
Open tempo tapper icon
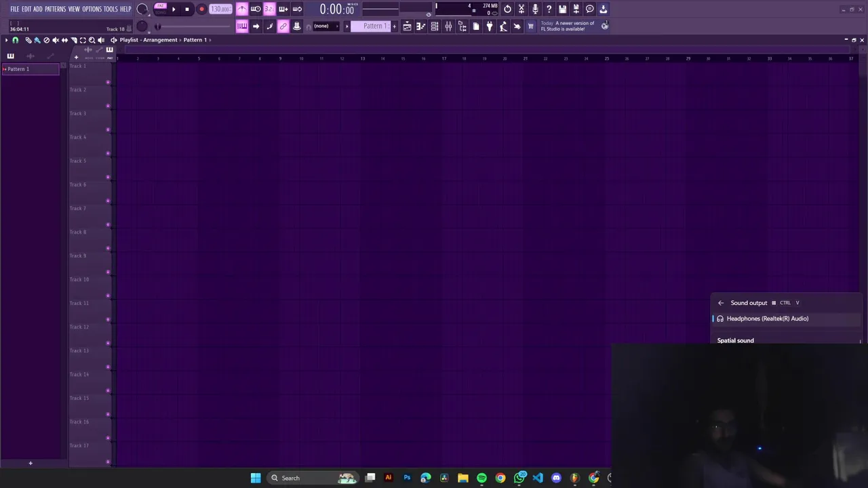click(x=503, y=26)
